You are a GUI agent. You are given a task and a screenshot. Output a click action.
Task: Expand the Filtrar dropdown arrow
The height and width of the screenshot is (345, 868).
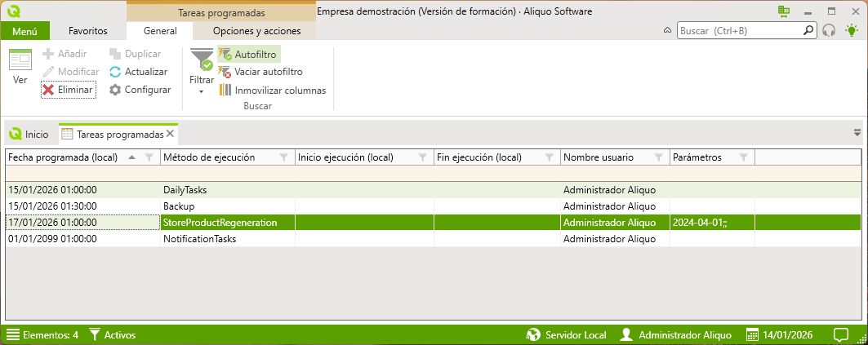pos(201,92)
